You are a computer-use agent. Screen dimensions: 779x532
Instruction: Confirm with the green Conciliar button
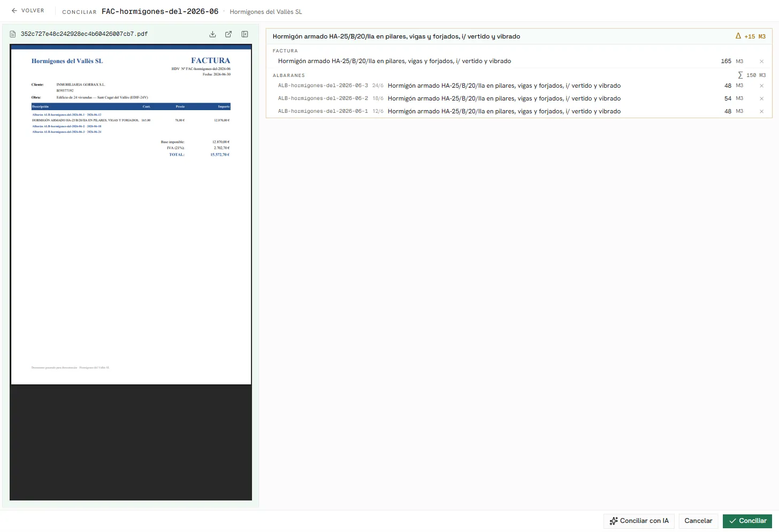pos(747,521)
